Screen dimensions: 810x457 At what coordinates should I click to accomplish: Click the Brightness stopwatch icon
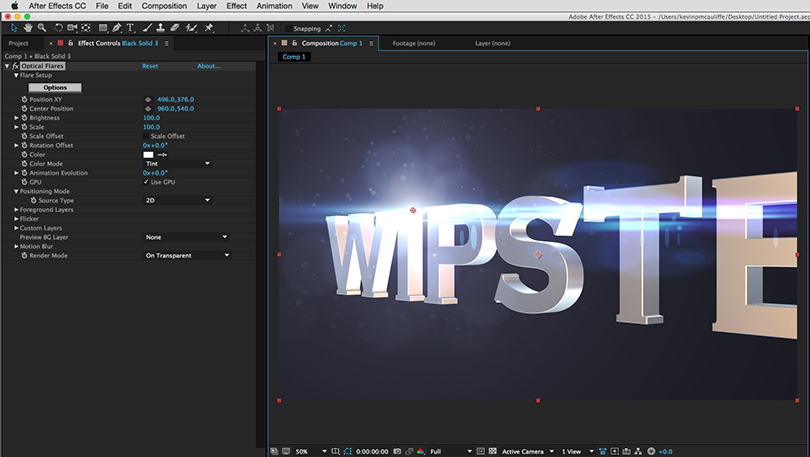(25, 118)
